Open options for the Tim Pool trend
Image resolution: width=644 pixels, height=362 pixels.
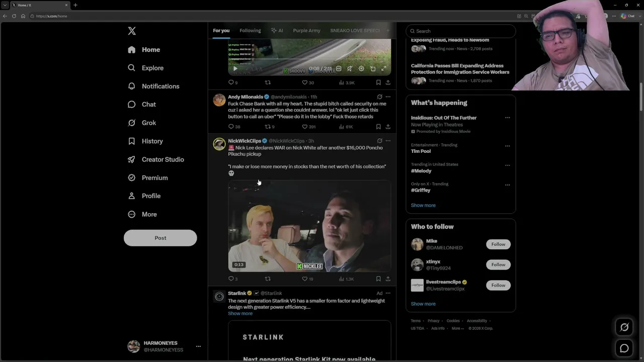point(507,146)
